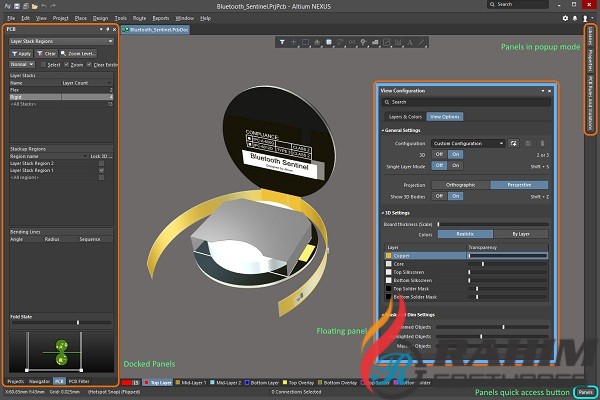This screenshot has width=600, height=400.
Task: Collapse the General Settings section
Action: [383, 131]
